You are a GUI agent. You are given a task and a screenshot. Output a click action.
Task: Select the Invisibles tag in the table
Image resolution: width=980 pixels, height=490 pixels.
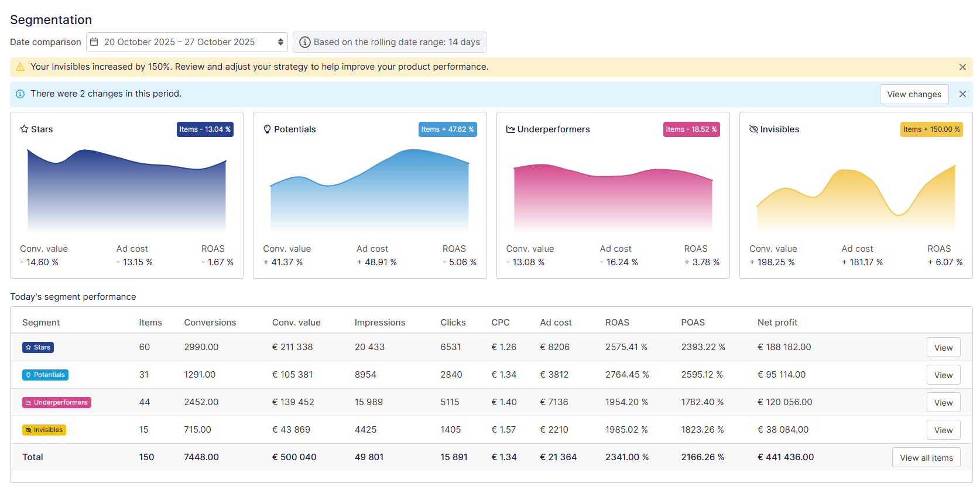coord(44,430)
